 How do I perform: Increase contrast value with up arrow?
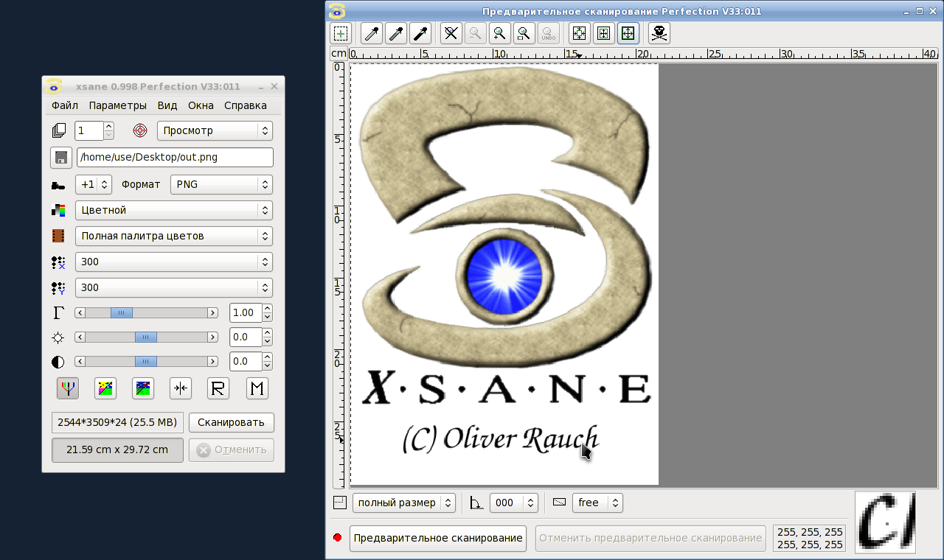[267, 357]
